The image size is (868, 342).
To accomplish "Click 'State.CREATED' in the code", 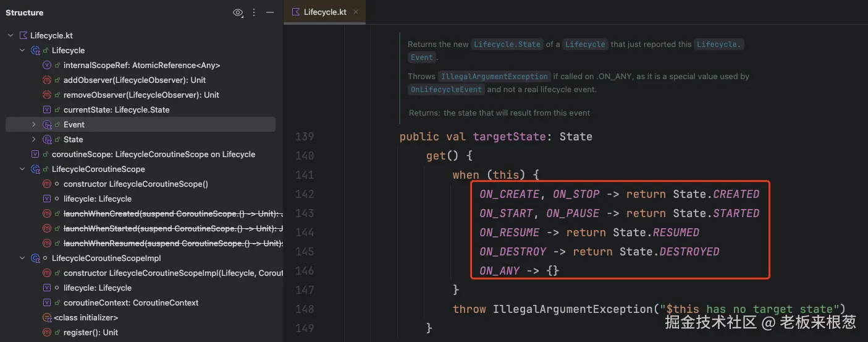I will 716,194.
